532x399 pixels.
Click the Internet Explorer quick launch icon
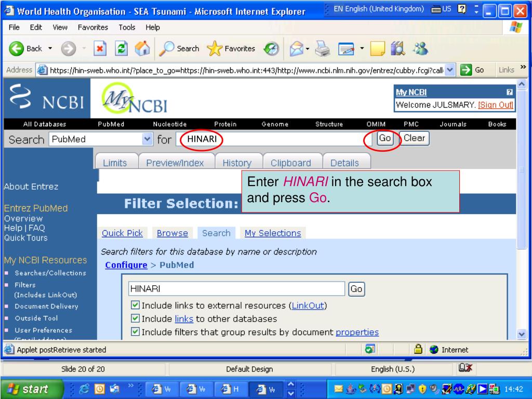click(84, 389)
